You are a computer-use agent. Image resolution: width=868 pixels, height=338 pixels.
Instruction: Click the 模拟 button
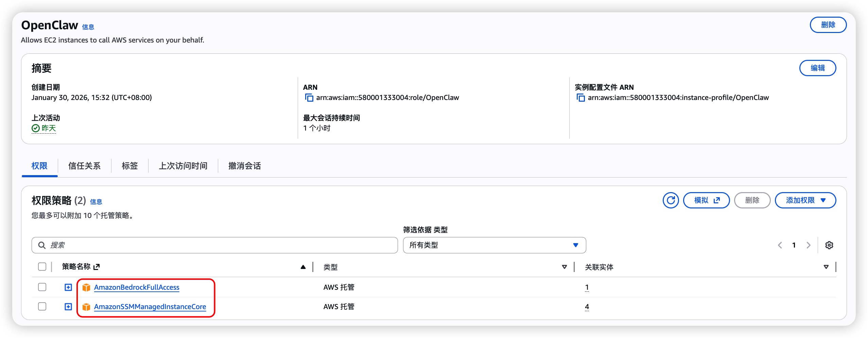pyautogui.click(x=707, y=200)
